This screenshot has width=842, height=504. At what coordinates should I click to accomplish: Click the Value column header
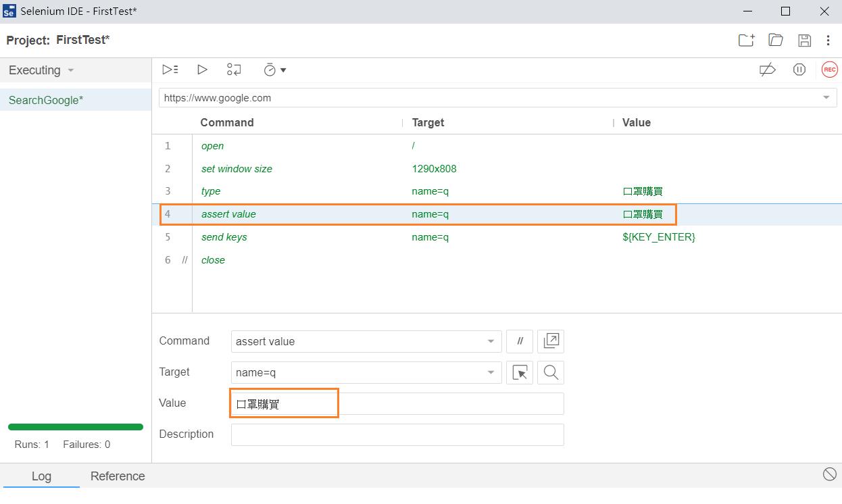[637, 123]
